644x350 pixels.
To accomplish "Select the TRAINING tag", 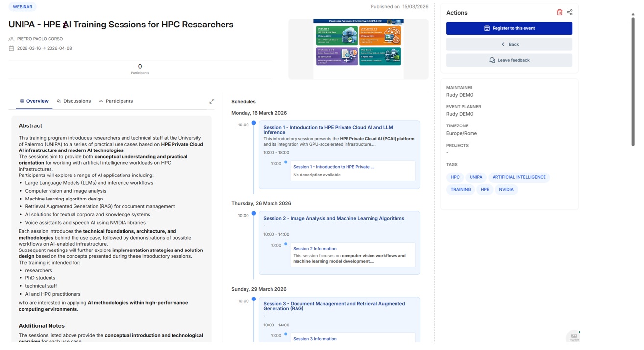I will (461, 189).
